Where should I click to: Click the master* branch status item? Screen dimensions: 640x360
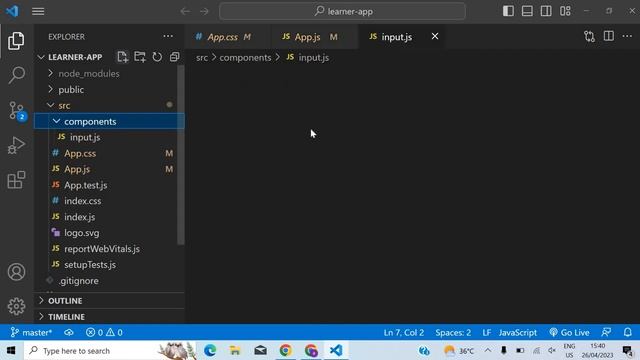point(31,333)
